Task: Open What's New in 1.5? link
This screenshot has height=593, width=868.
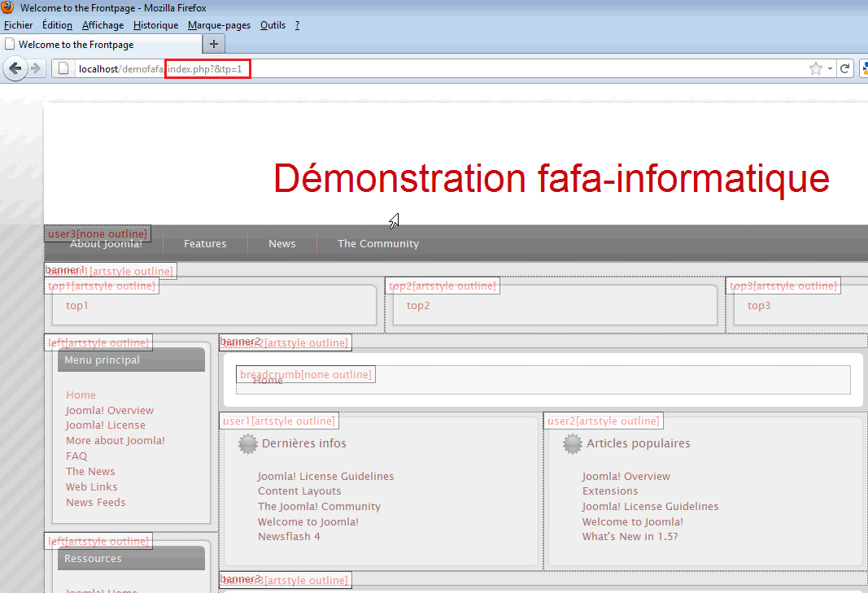Action: [630, 537]
